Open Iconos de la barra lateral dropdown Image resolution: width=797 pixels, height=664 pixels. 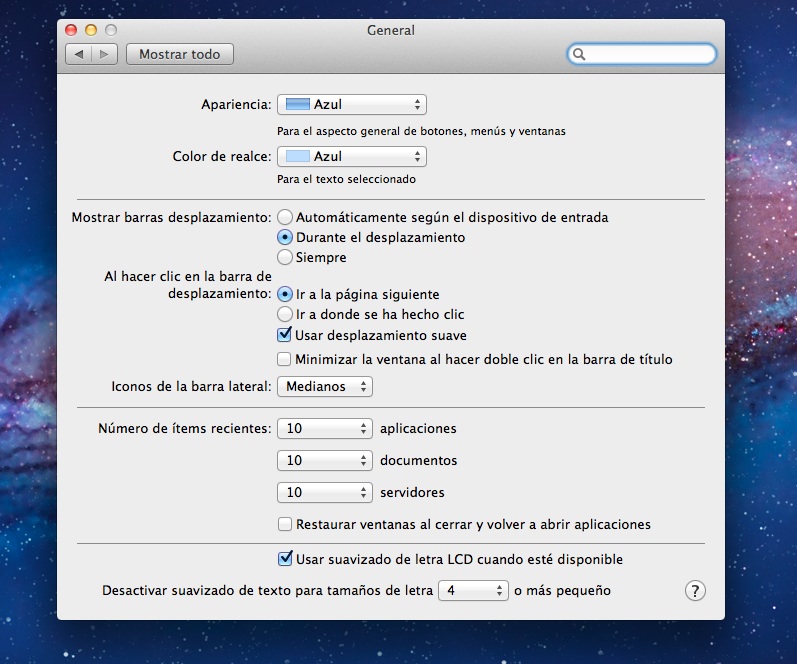pos(324,386)
